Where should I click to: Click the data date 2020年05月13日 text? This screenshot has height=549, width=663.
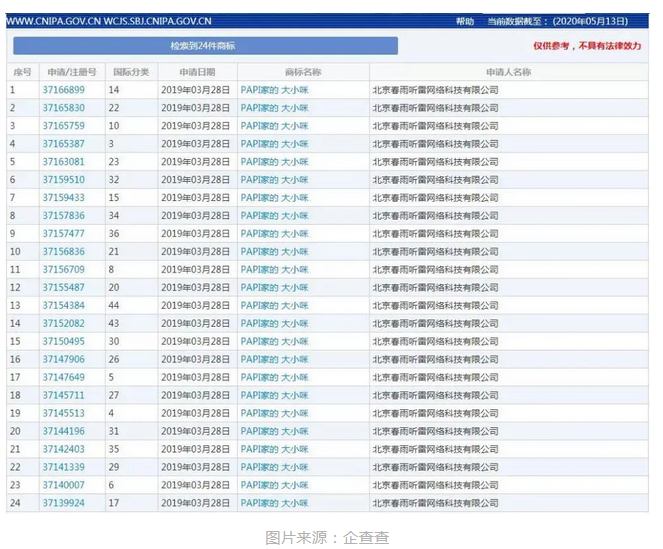[590, 21]
